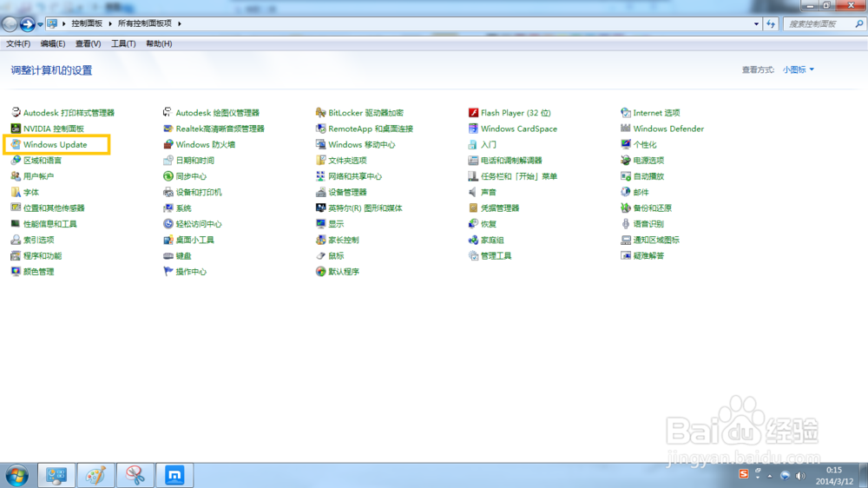868x488 pixels.
Task: Open the 任务栏和「开始」菜单 link
Action: click(x=519, y=176)
